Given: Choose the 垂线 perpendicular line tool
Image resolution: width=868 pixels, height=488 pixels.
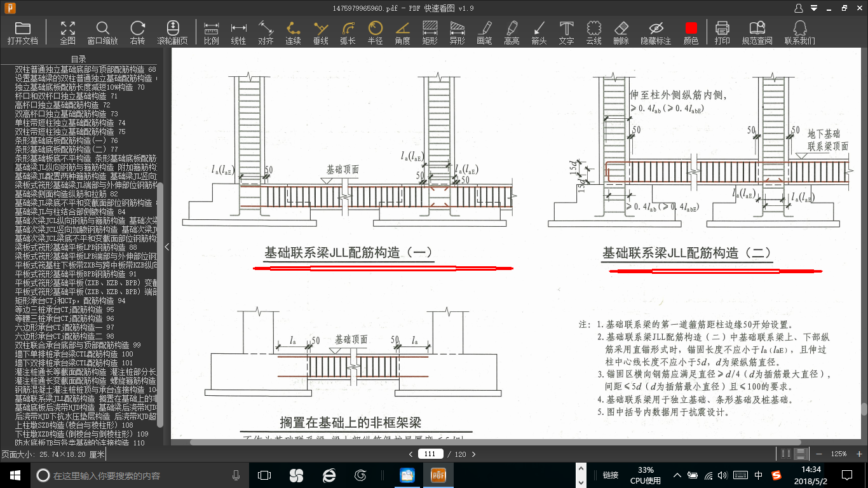Looking at the screenshot, I should coord(321,32).
